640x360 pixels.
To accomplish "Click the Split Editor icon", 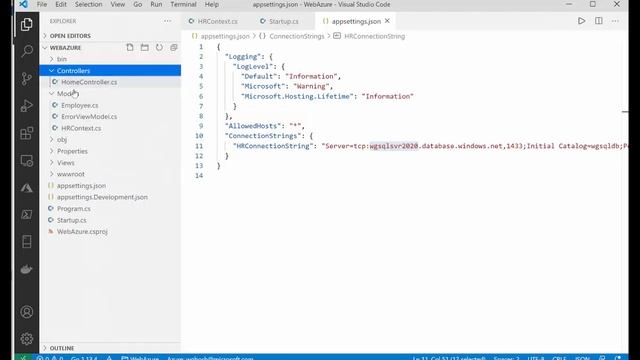I will 598,21.
